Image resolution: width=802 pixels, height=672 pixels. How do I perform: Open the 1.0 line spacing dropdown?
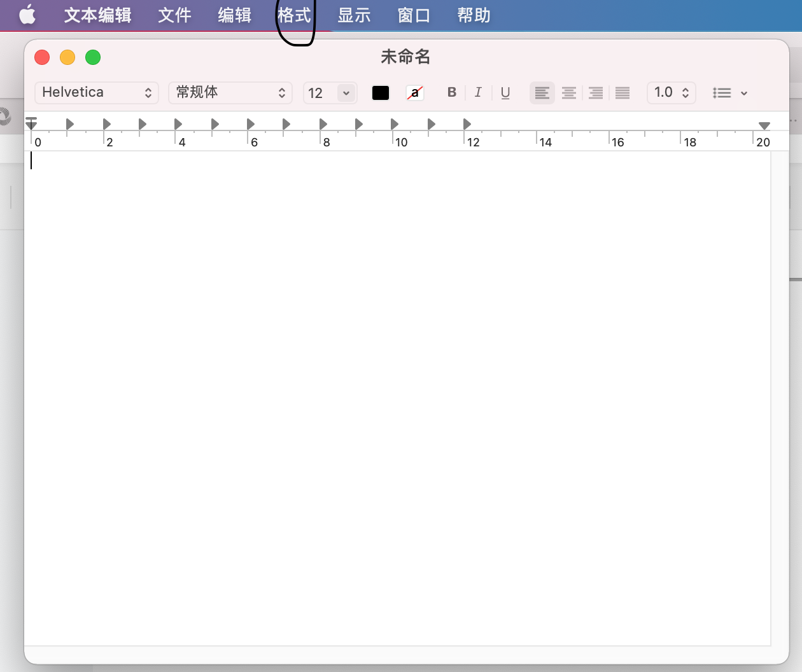tap(672, 93)
